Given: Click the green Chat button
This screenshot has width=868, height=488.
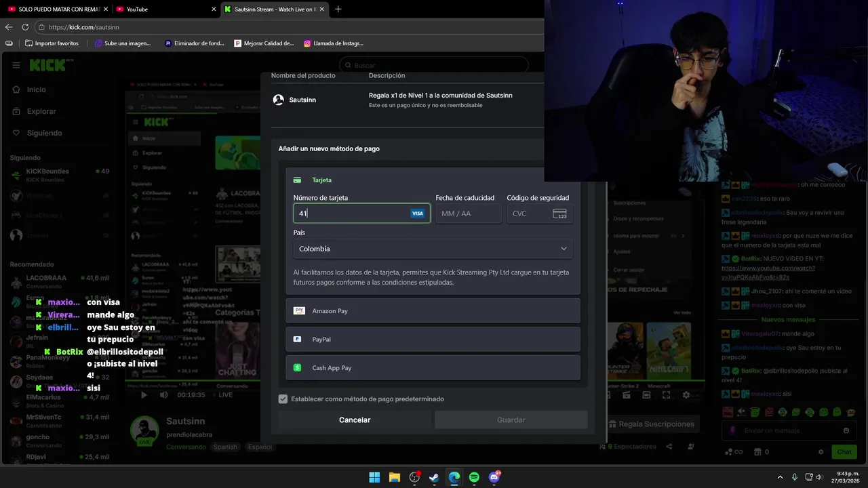Looking at the screenshot, I should click(x=844, y=452).
